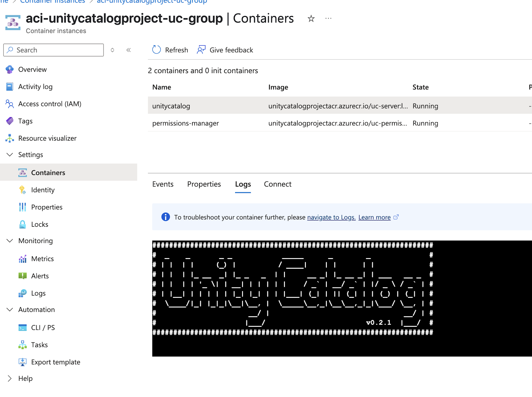Image resolution: width=532 pixels, height=397 pixels.
Task: Click the Image column header
Action: [278, 87]
